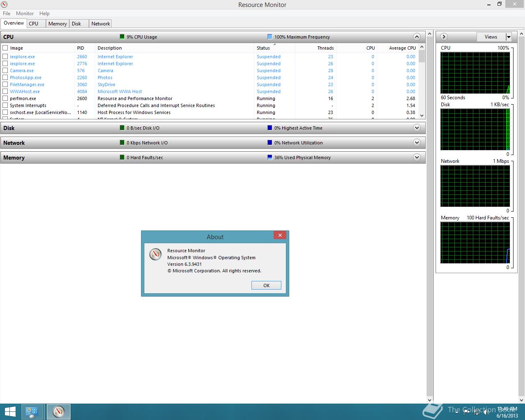This screenshot has height=420, width=525.
Task: Sort by the Average CPU column header
Action: (x=397, y=48)
